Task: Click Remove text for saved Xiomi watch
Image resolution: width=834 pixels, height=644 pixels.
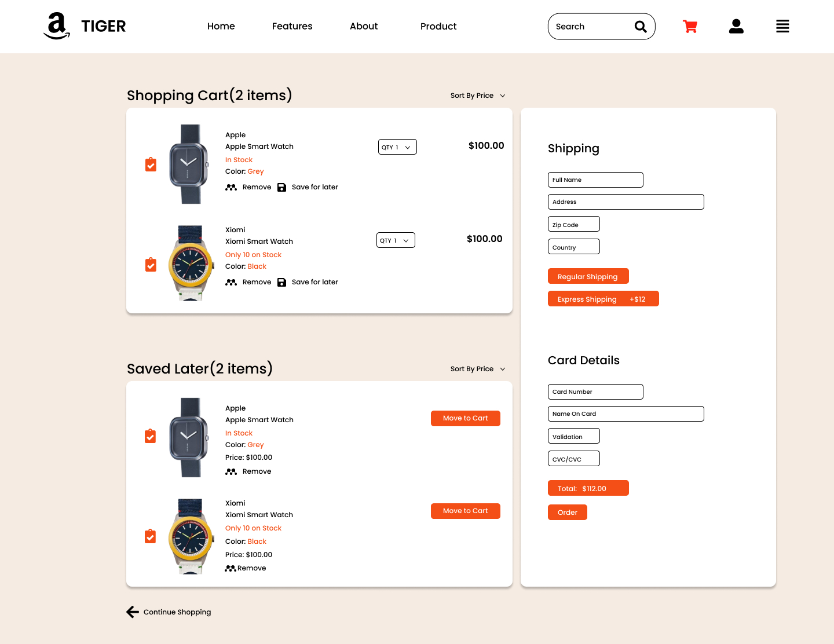Action: [252, 568]
